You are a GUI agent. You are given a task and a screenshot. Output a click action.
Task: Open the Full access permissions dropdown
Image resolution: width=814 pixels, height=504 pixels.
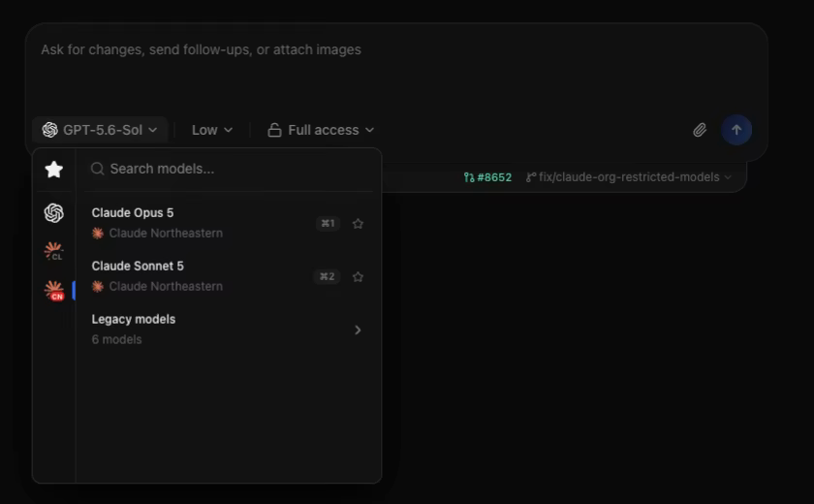pyautogui.click(x=321, y=130)
